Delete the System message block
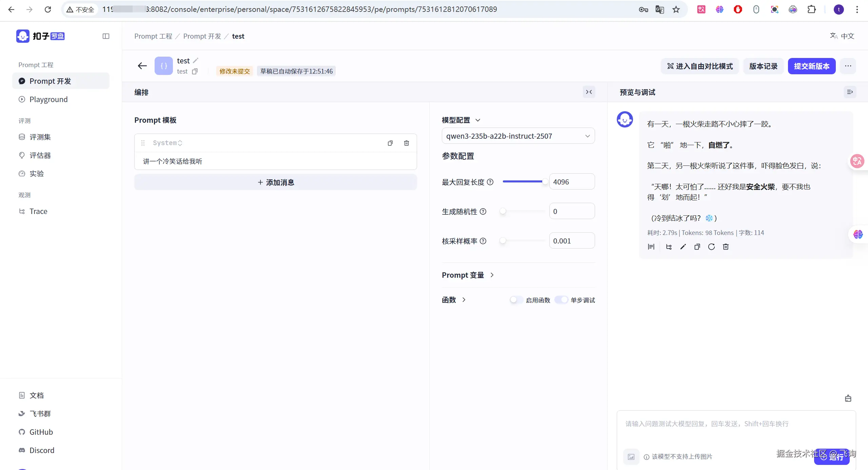The width and height of the screenshot is (868, 470). (x=407, y=143)
